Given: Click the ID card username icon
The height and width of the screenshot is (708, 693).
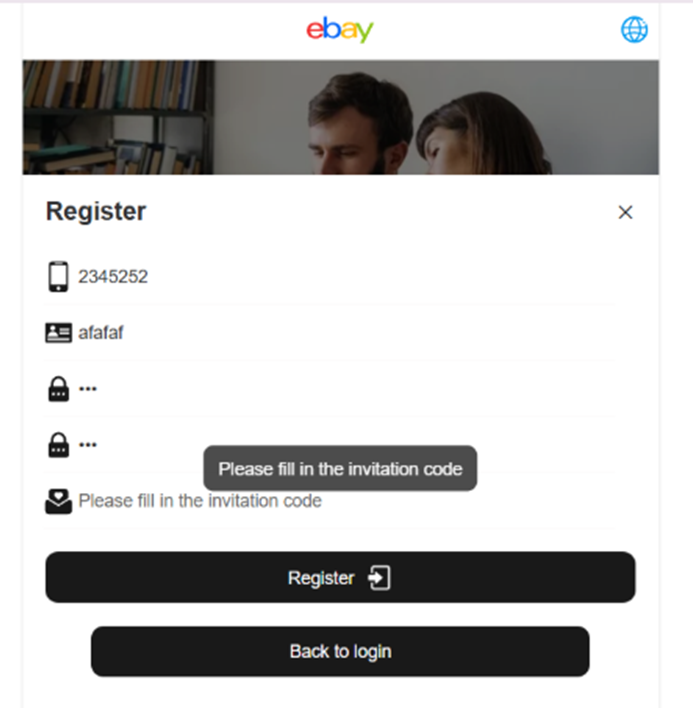Looking at the screenshot, I should [x=58, y=333].
